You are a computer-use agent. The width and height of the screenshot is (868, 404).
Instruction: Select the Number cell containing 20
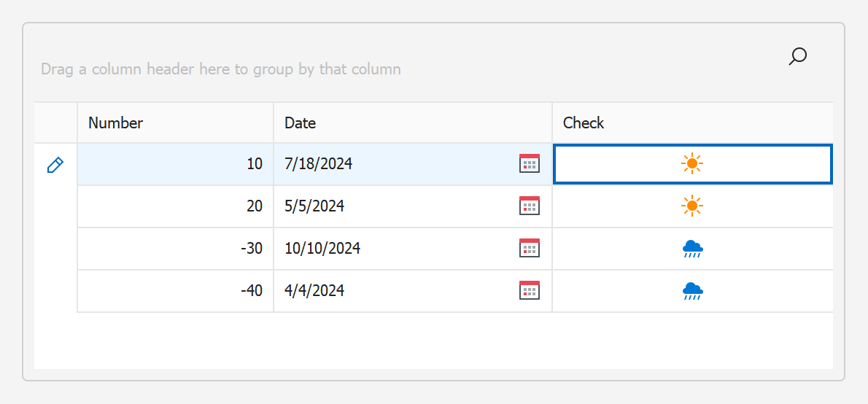[175, 206]
